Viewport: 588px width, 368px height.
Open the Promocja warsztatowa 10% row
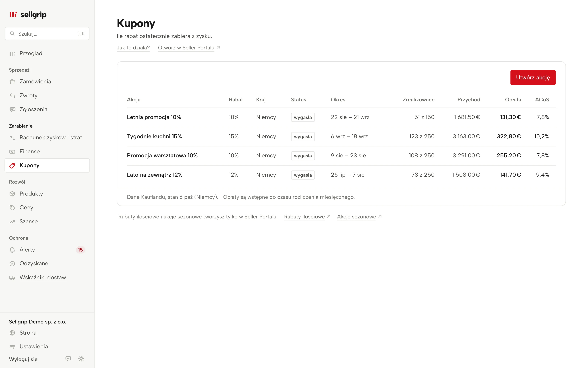pos(341,156)
